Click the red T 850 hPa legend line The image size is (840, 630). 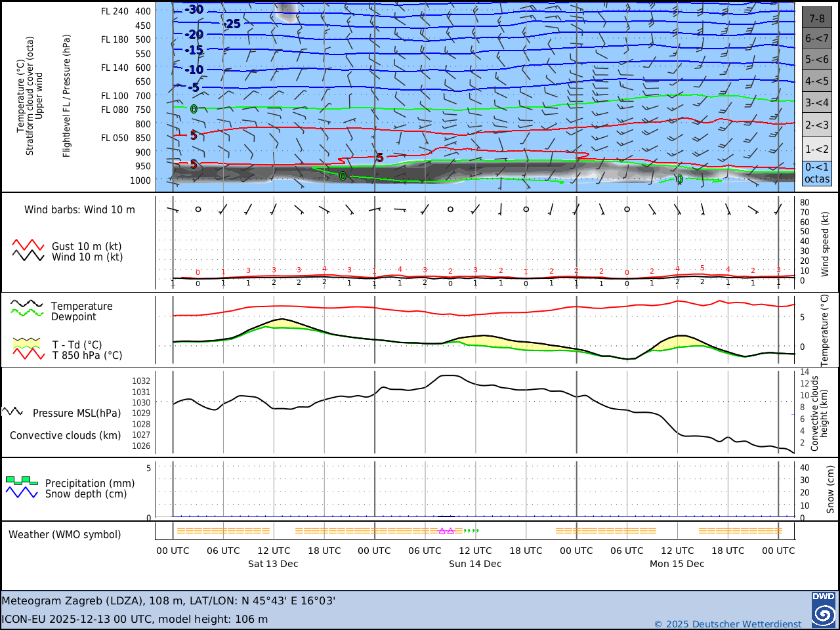tap(29, 354)
